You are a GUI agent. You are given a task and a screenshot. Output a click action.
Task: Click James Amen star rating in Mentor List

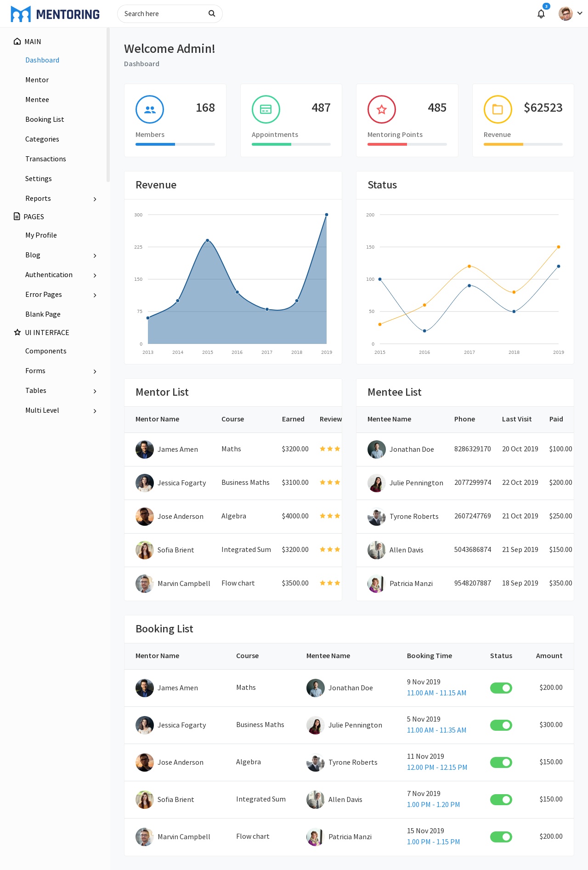pos(330,449)
